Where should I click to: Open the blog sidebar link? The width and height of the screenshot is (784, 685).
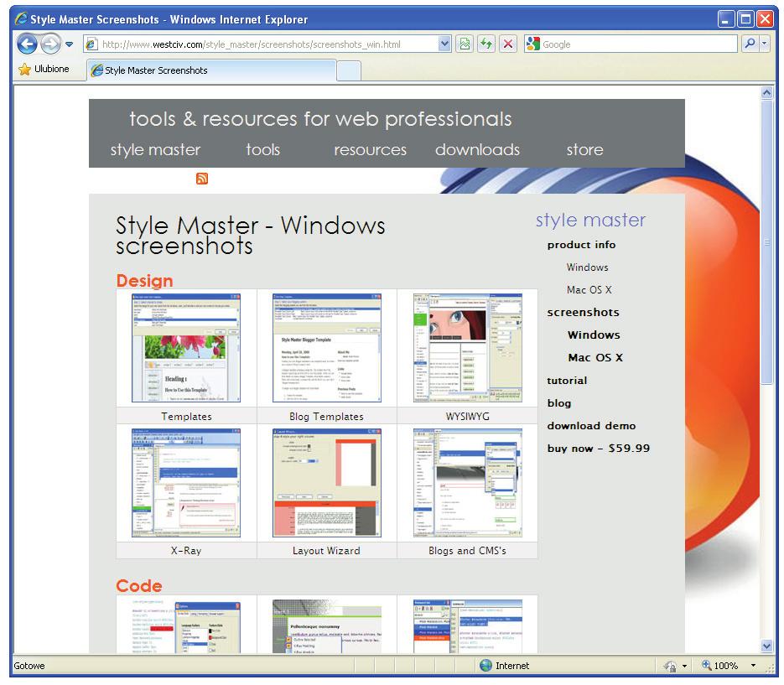[558, 403]
